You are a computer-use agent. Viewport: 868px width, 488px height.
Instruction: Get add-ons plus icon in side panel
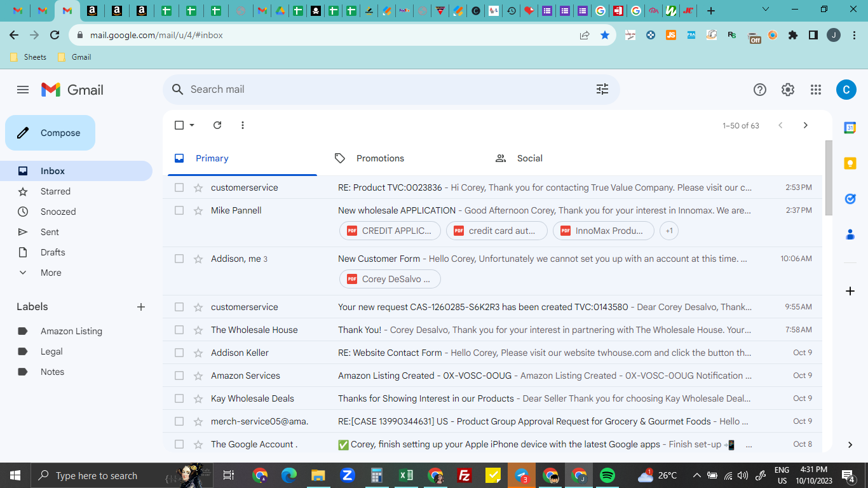pos(850,291)
